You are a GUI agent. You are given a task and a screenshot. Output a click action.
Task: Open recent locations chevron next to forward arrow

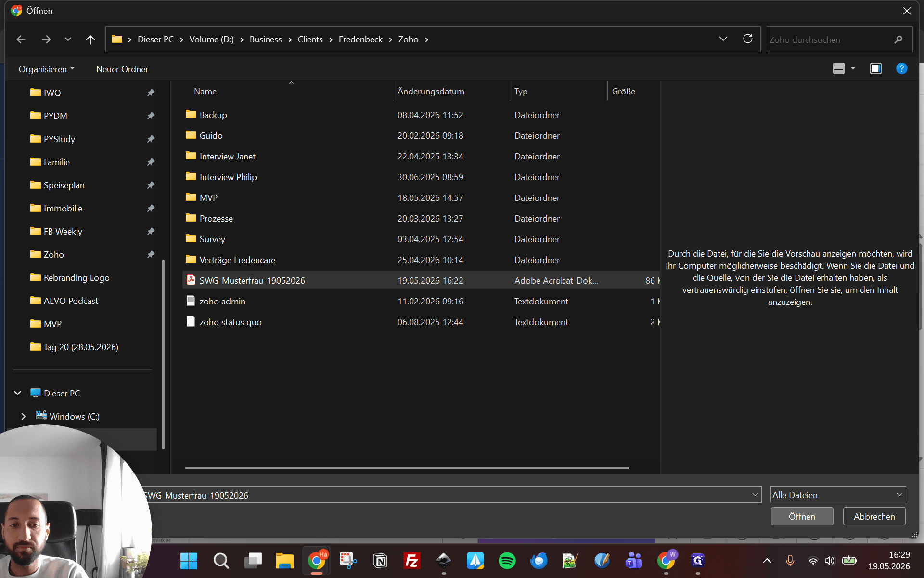point(68,39)
